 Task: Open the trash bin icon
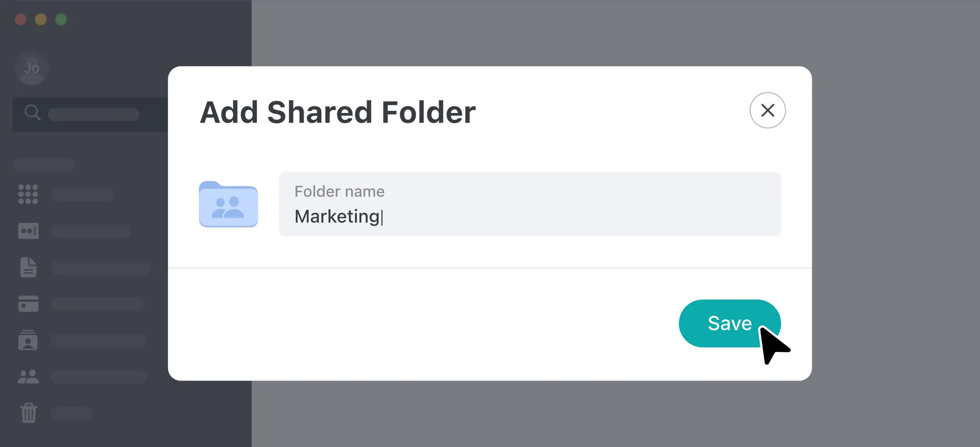pyautogui.click(x=29, y=413)
